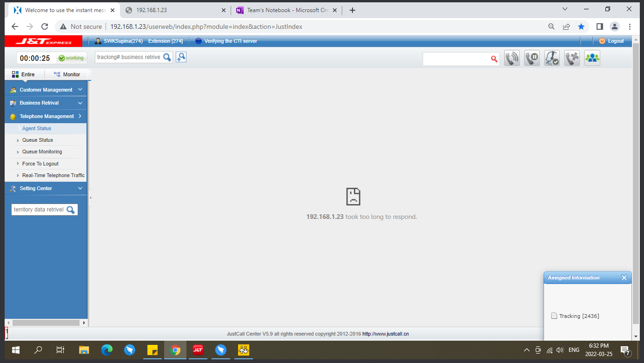The height and width of the screenshot is (363, 644).
Task: Click the phone pause/hold icon
Action: click(532, 58)
